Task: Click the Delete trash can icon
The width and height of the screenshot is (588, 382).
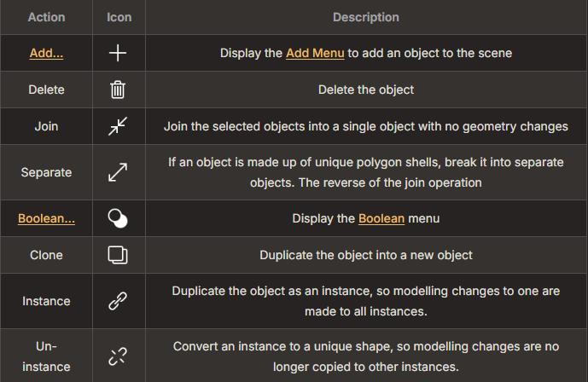Action: [118, 90]
